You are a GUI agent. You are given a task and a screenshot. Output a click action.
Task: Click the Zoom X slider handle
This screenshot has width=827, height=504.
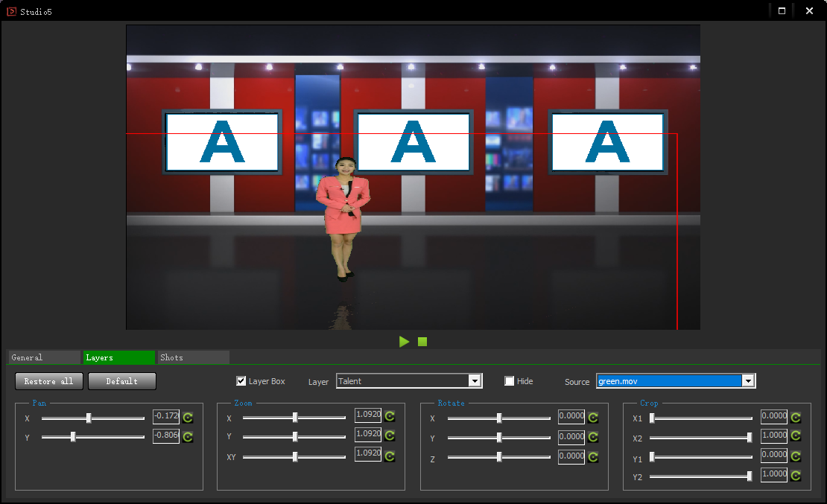coord(295,418)
